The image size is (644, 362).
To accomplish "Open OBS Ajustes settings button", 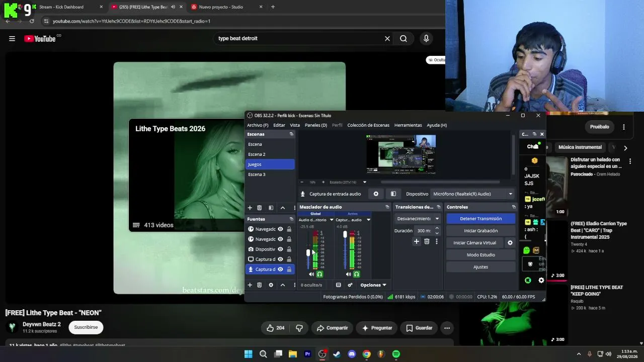I will (481, 267).
